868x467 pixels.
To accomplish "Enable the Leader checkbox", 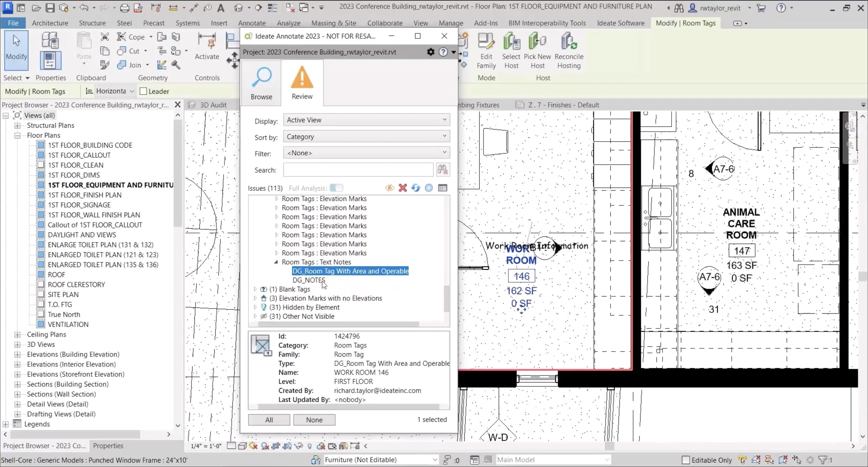I will [143, 91].
